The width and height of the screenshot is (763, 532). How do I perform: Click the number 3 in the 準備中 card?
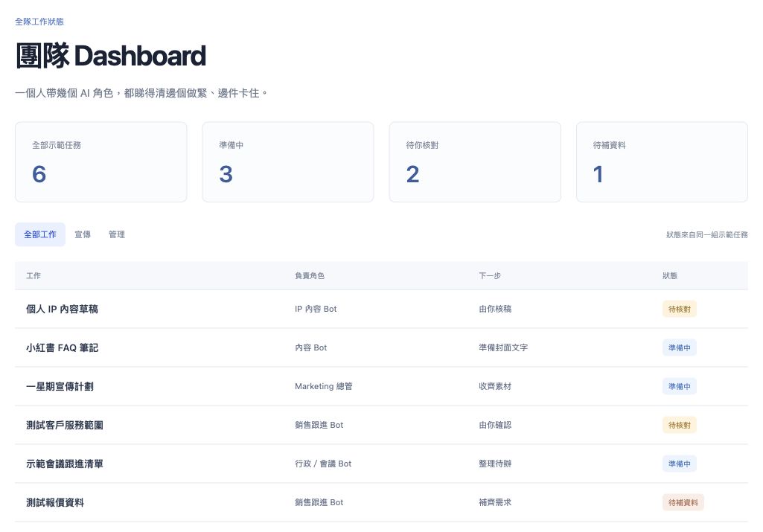pos(226,174)
